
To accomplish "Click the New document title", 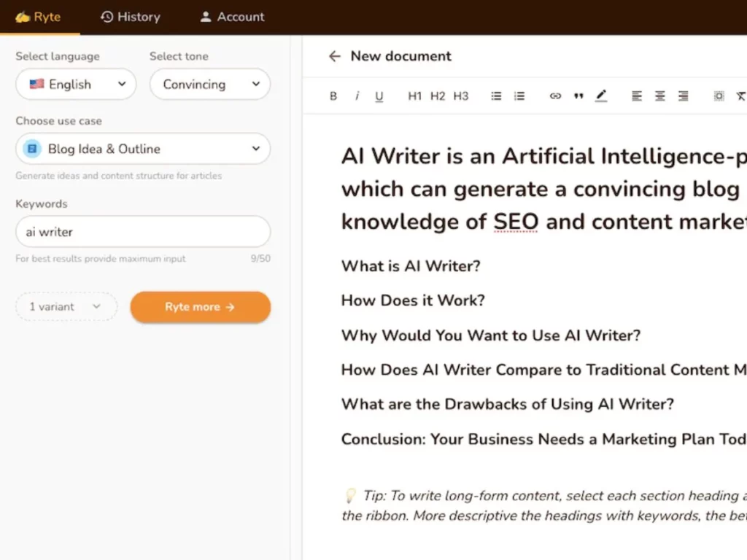I will tap(400, 56).
